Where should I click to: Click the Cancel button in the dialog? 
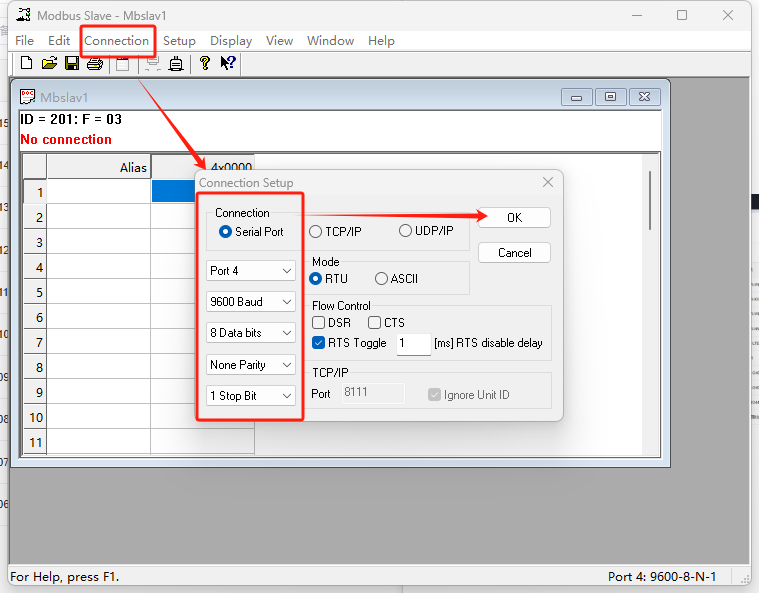pos(514,253)
